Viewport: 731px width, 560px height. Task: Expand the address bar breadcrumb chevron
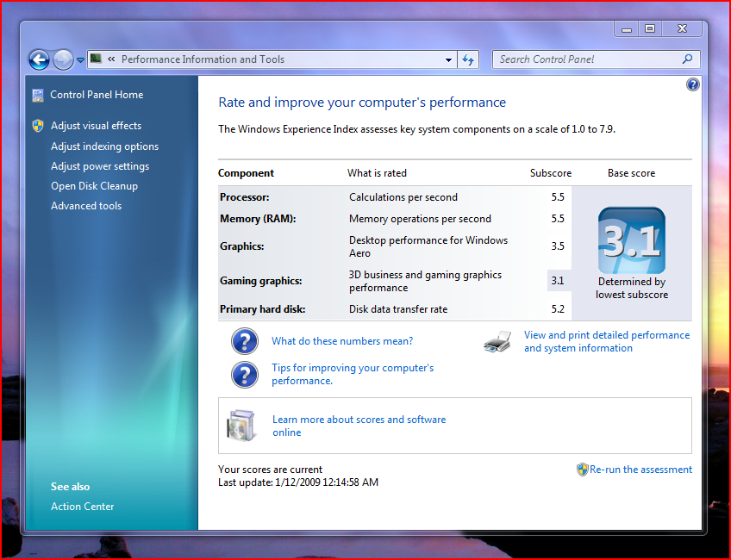click(111, 59)
